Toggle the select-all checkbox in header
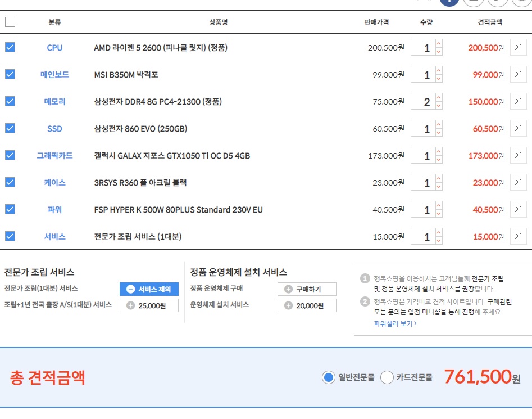532x419 pixels. 10,22
